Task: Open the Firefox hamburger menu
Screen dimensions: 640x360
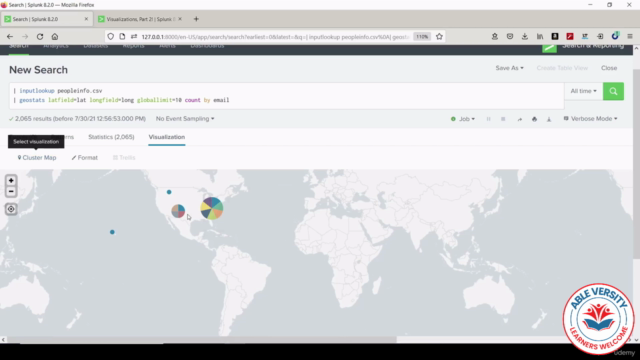Action: (x=630, y=36)
